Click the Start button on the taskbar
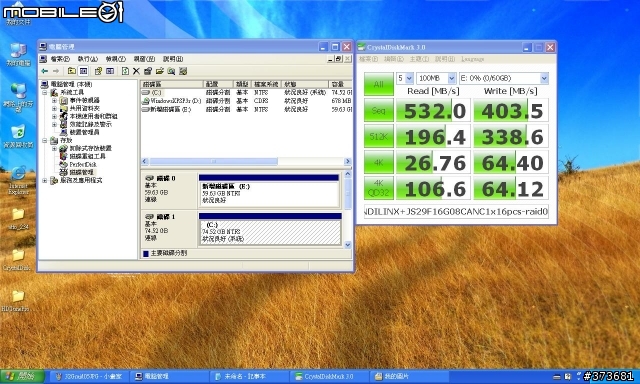Image resolution: width=640 pixels, height=384 pixels. tap(21, 376)
